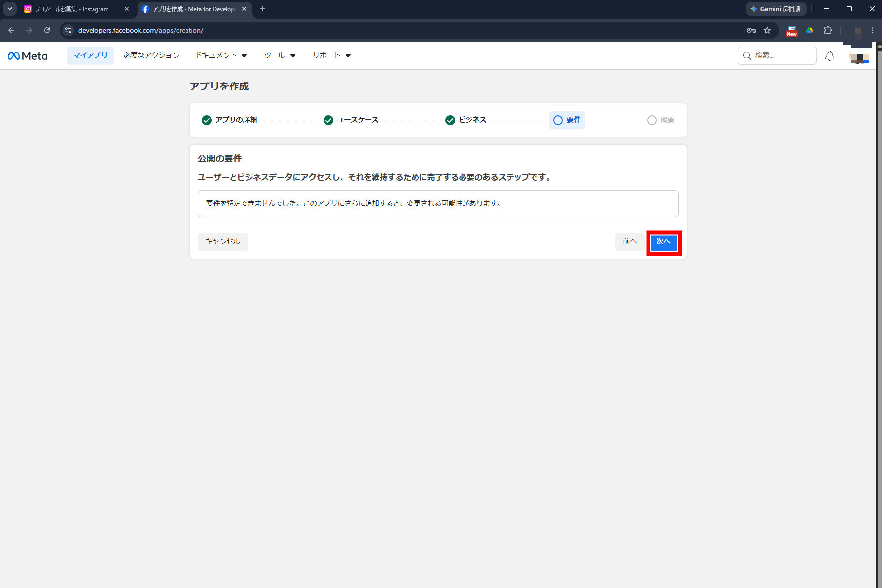Expand the ツール menu

point(279,56)
